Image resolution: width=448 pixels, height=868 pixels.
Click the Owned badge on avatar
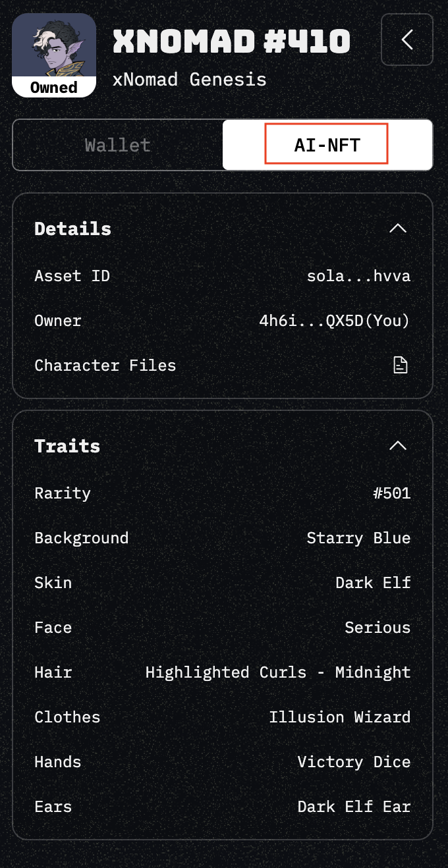coord(54,88)
